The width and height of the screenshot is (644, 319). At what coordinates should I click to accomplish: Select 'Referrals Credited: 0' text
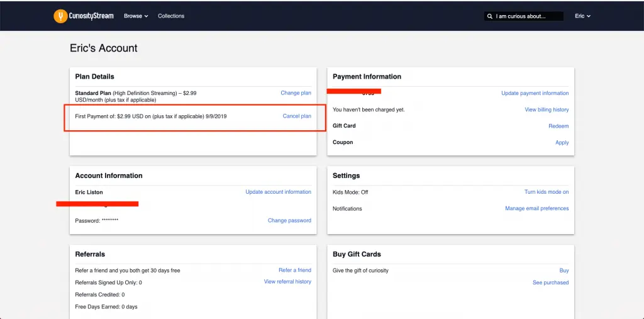[100, 294]
